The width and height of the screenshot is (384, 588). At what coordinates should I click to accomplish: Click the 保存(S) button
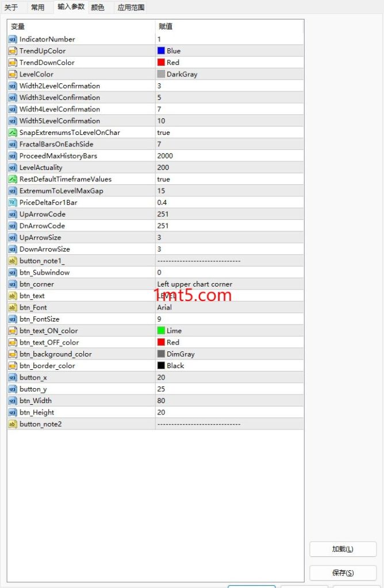343,572
